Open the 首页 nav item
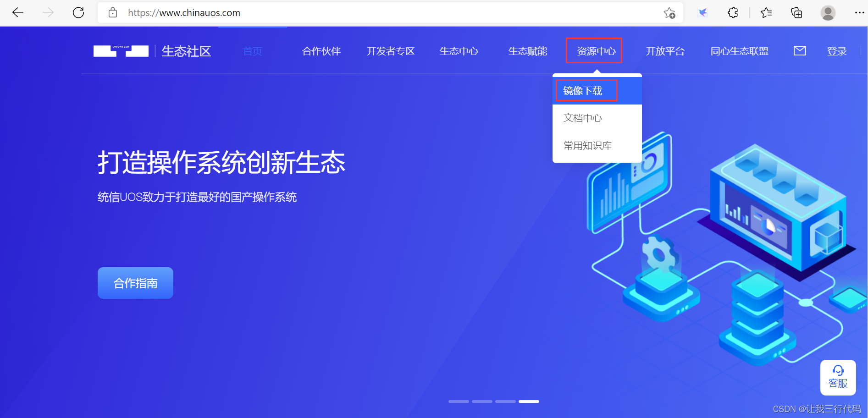Viewport: 868px width, 418px height. pos(253,51)
